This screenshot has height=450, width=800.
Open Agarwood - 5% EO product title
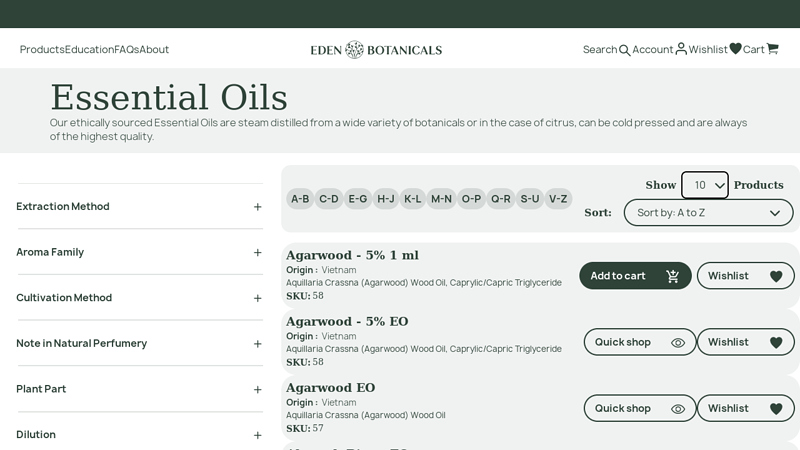(x=347, y=321)
